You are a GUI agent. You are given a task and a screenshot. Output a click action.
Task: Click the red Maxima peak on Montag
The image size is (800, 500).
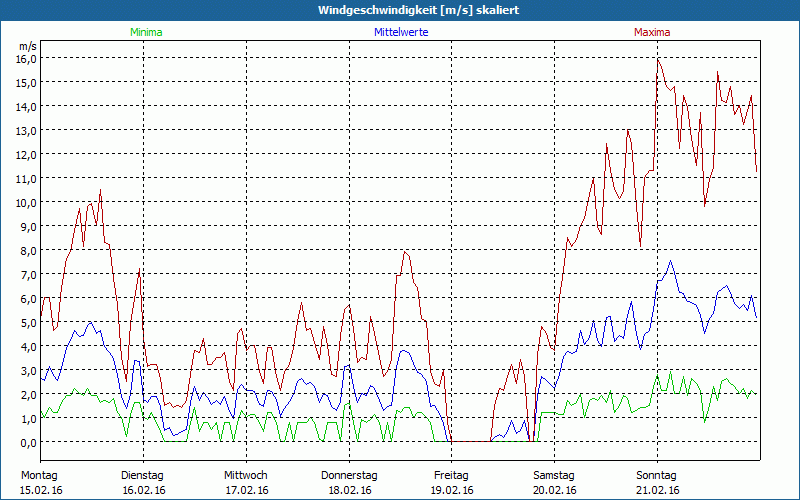click(x=100, y=190)
